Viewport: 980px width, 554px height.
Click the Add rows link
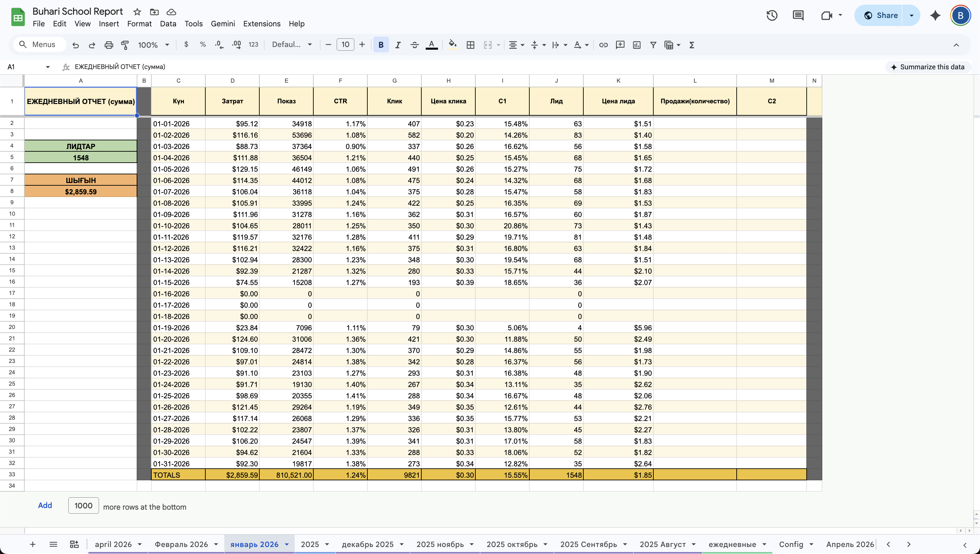click(x=45, y=505)
